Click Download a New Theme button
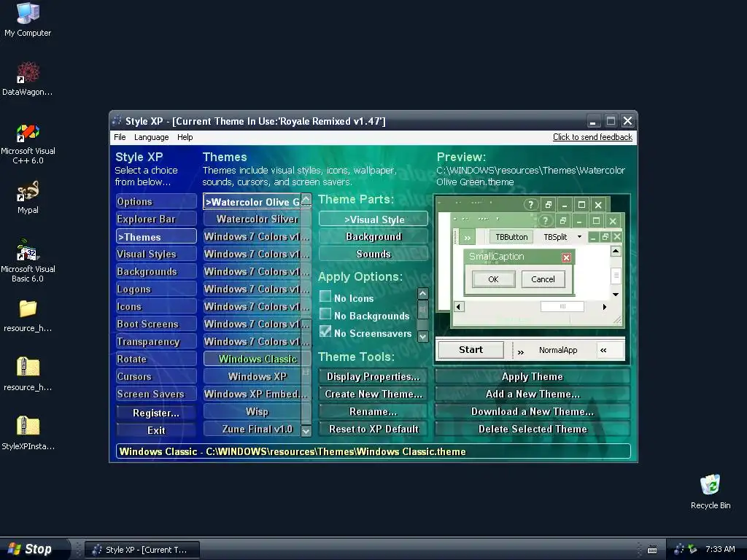747x560 pixels. coord(532,411)
